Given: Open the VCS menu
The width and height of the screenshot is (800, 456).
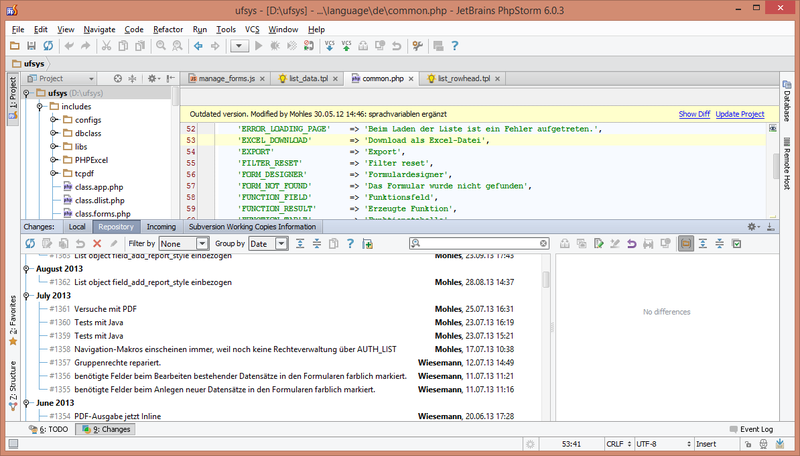Looking at the screenshot, I should coord(252,30).
